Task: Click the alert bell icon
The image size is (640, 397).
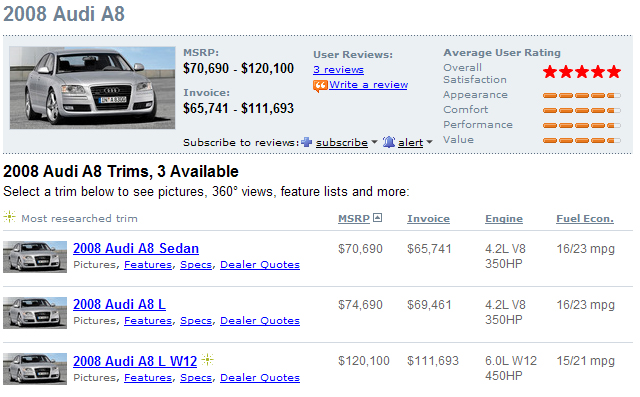Action: (x=389, y=142)
